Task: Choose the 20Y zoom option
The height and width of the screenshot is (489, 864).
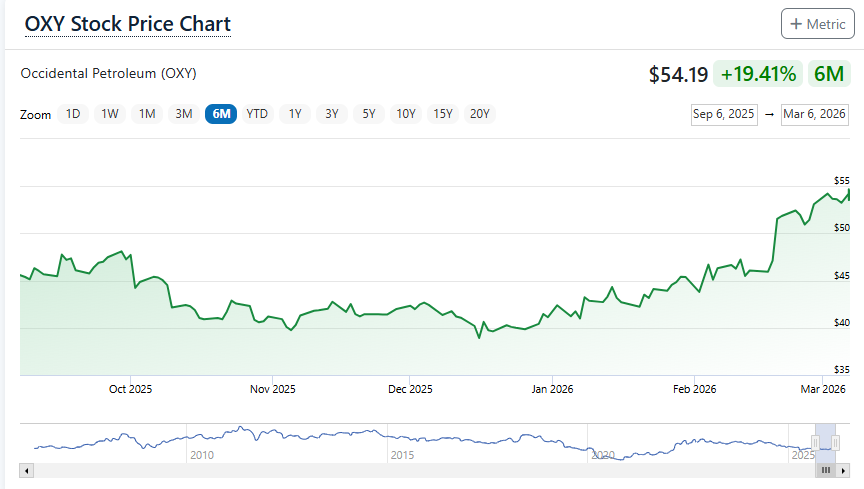Action: [480, 114]
